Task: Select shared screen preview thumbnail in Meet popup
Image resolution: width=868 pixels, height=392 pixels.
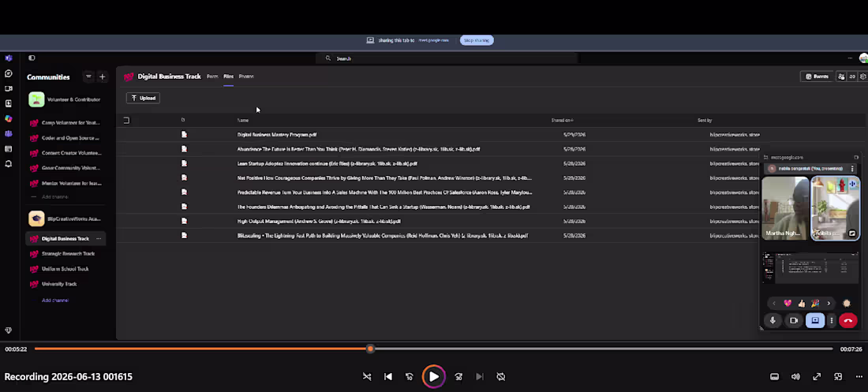Action: 810,267
